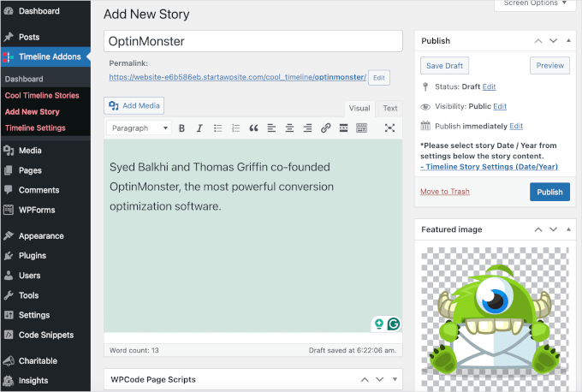Click Save Draft
Image resolution: width=582 pixels, height=392 pixels.
pyautogui.click(x=445, y=66)
